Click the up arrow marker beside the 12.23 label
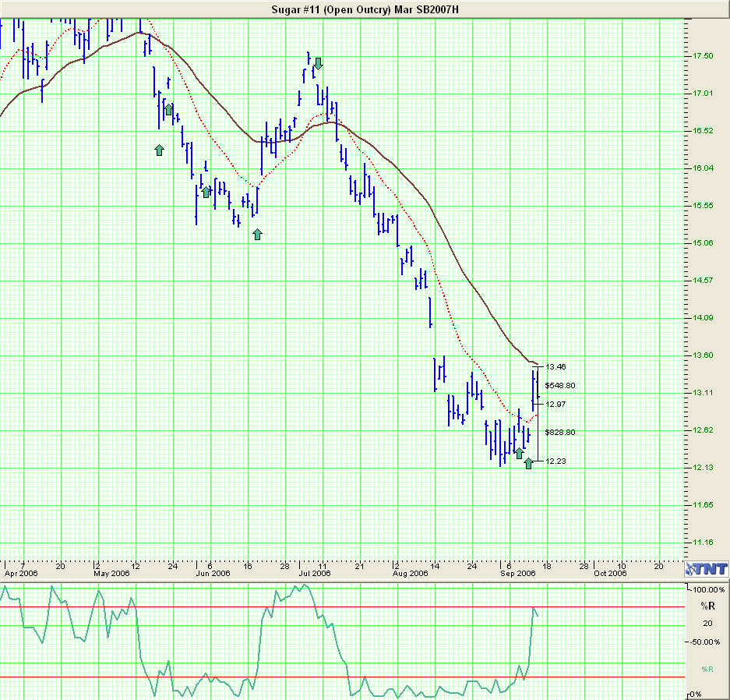730x700 pixels. pyautogui.click(x=528, y=463)
